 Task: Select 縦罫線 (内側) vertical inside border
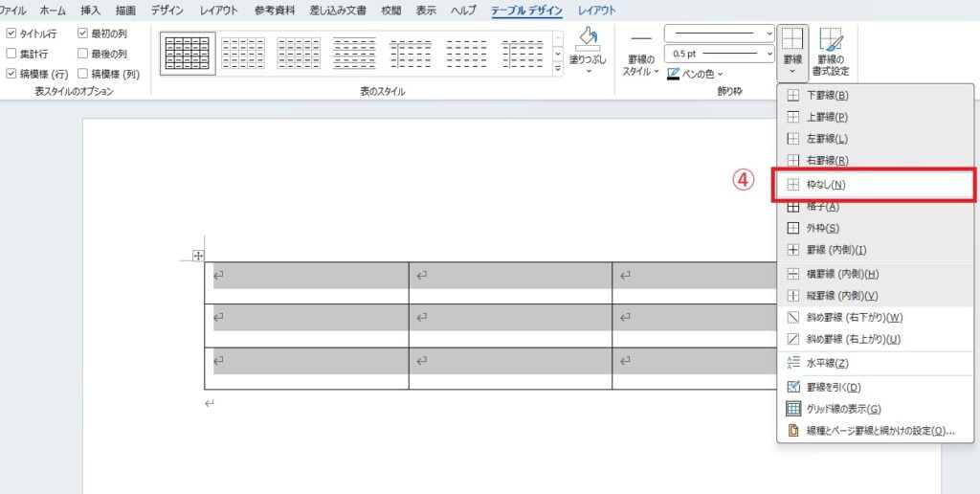[x=875, y=296]
